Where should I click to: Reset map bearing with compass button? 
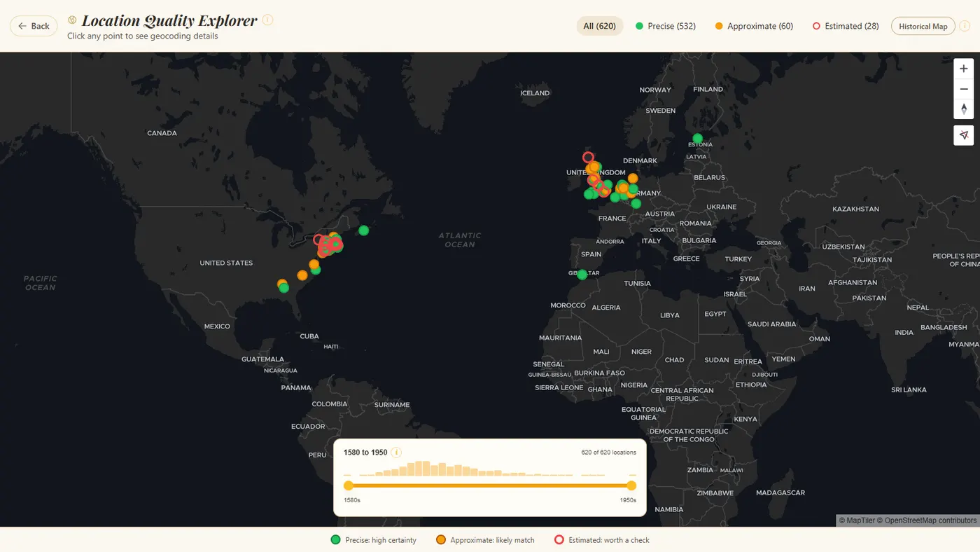coord(964,109)
